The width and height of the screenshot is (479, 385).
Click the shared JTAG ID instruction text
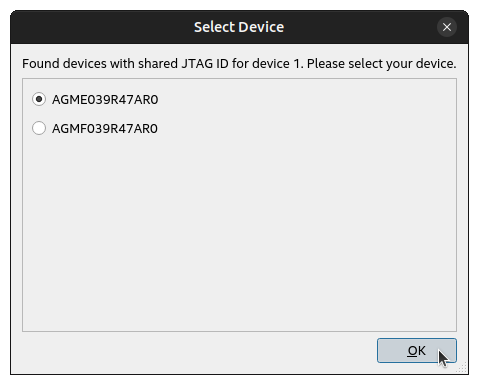click(239, 63)
